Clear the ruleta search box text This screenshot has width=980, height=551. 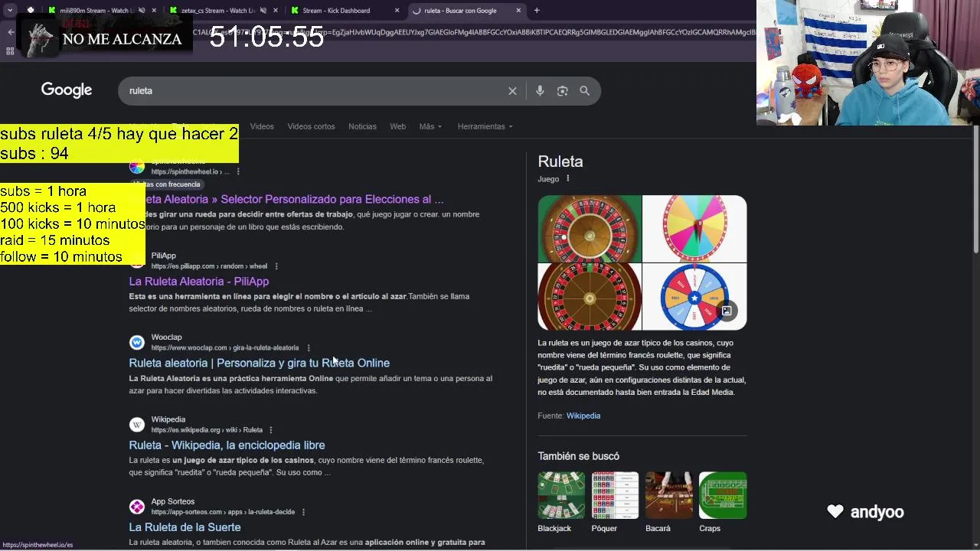[x=512, y=91]
